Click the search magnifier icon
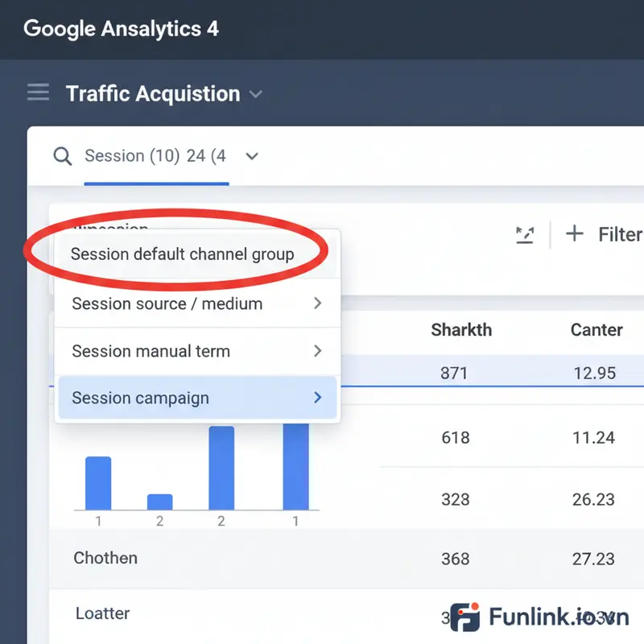The height and width of the screenshot is (644, 644). pos(63,156)
